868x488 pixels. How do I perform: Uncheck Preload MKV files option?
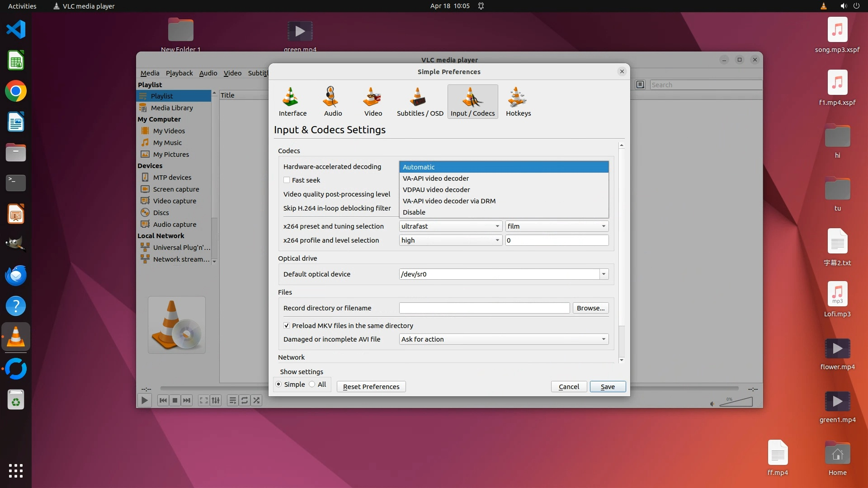[287, 325]
